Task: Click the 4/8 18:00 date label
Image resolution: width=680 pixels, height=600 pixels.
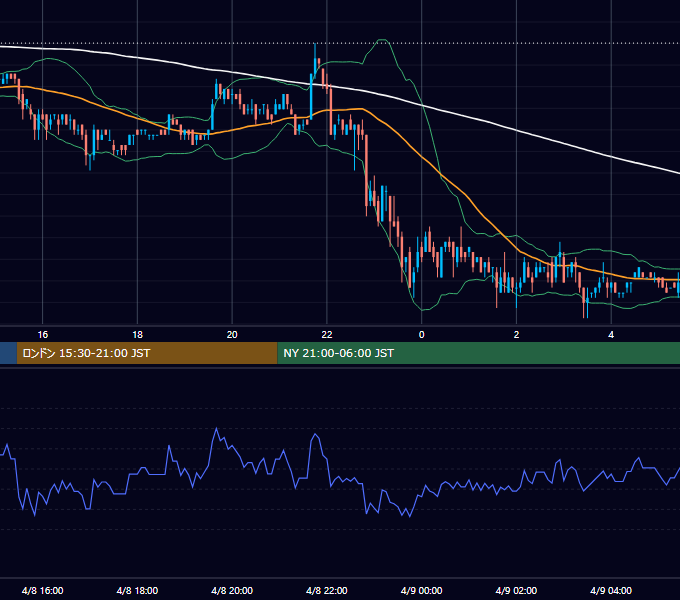Action: (x=137, y=590)
